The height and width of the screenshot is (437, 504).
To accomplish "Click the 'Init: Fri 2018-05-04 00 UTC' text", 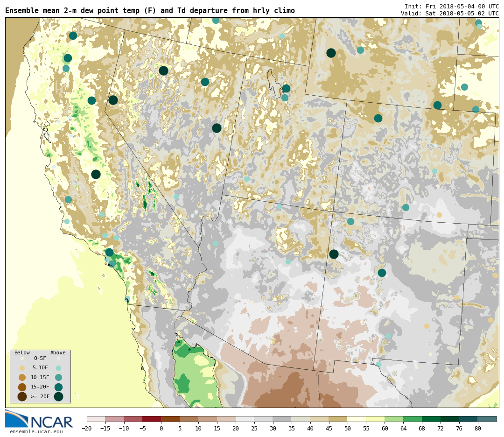I will click(451, 7).
